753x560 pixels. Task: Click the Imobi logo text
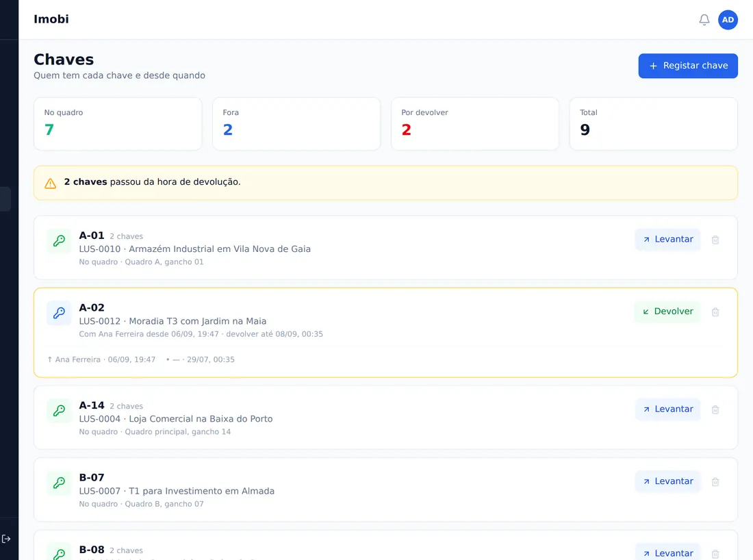point(51,19)
